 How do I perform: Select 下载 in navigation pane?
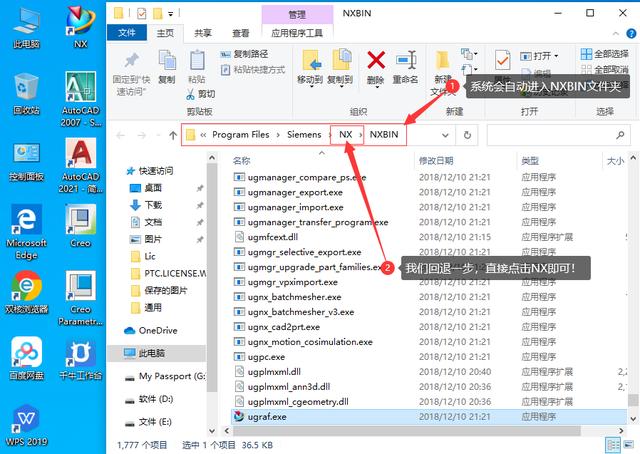coord(146,205)
